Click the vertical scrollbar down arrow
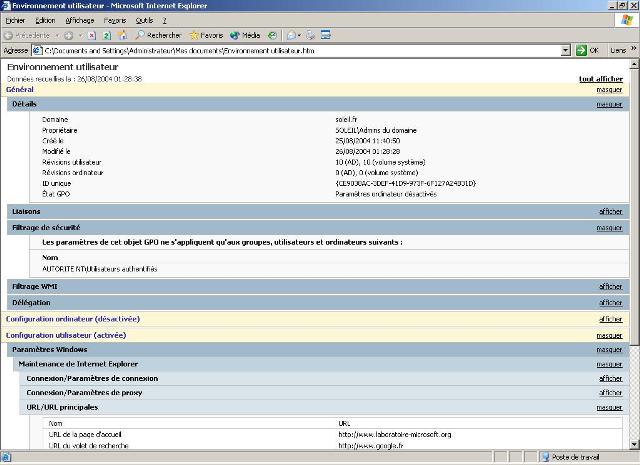This screenshot has width=640, height=465. point(634,444)
